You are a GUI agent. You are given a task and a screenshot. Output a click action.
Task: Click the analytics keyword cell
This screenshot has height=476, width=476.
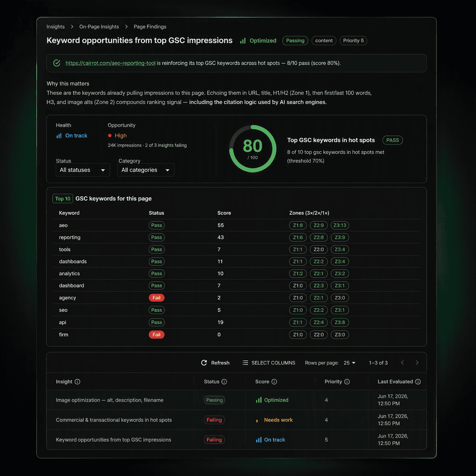(x=70, y=274)
